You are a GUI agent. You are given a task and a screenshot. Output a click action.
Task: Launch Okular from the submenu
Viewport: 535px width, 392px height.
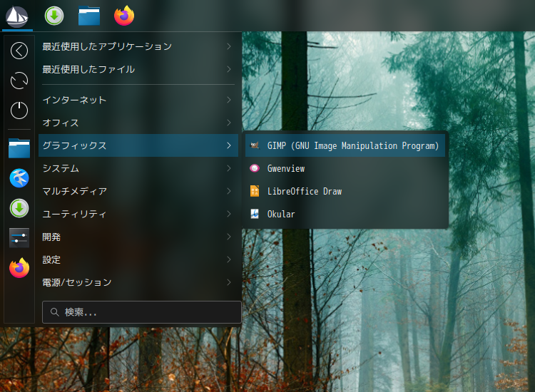tap(345, 214)
